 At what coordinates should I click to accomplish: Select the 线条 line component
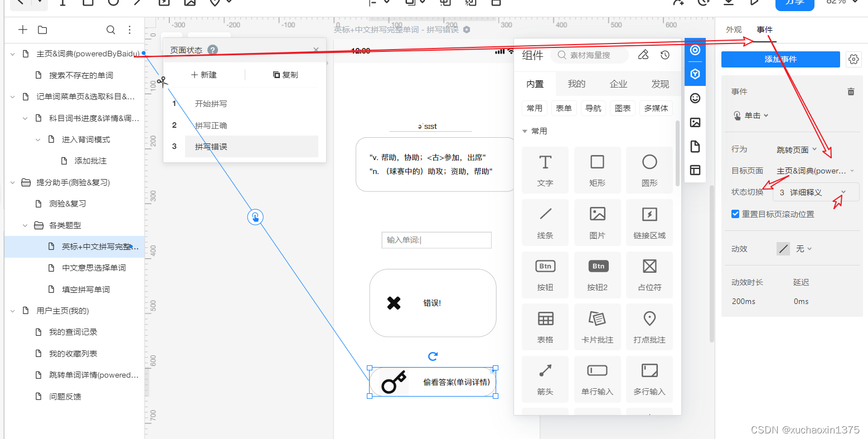(x=545, y=223)
